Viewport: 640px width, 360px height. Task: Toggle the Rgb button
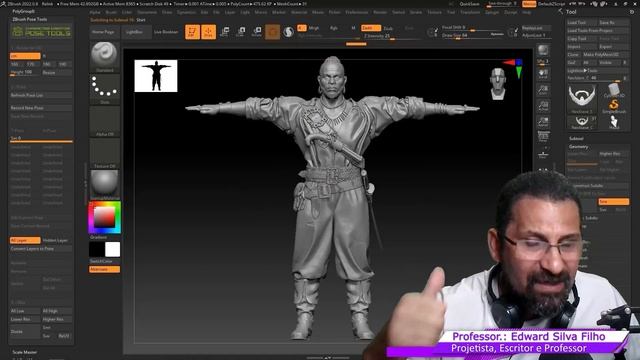click(333, 28)
